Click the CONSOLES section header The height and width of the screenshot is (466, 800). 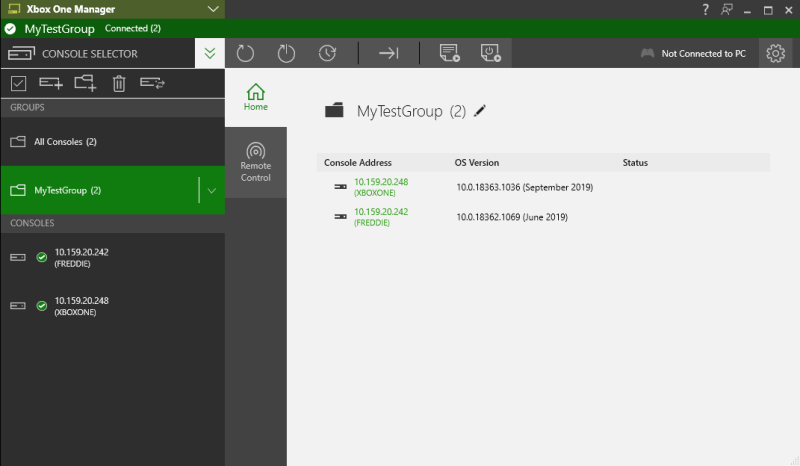112,223
